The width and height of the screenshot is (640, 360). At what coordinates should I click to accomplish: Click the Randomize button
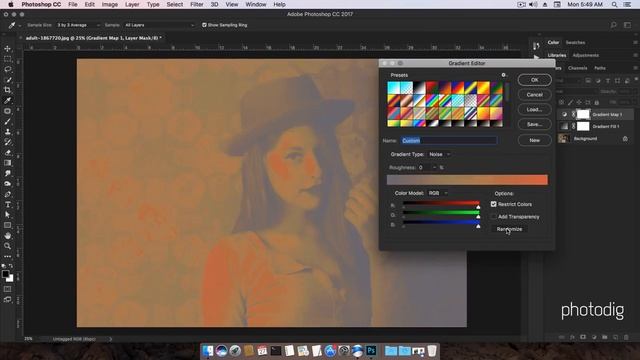click(x=509, y=229)
